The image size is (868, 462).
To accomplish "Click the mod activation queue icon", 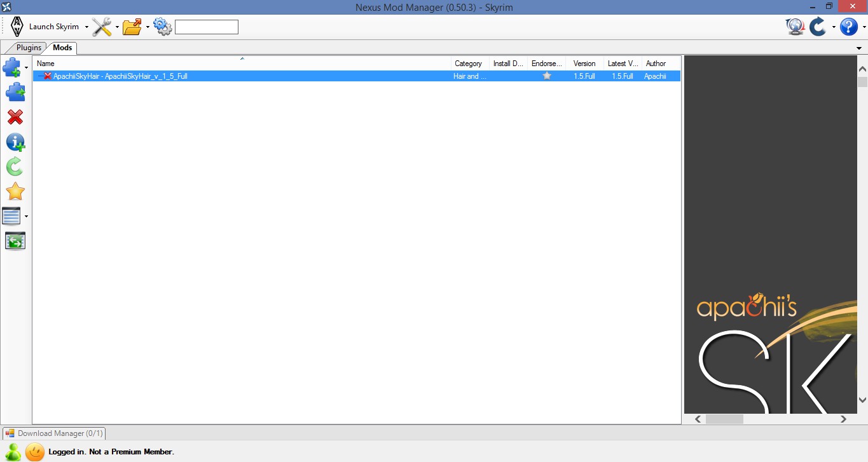I will click(x=15, y=241).
